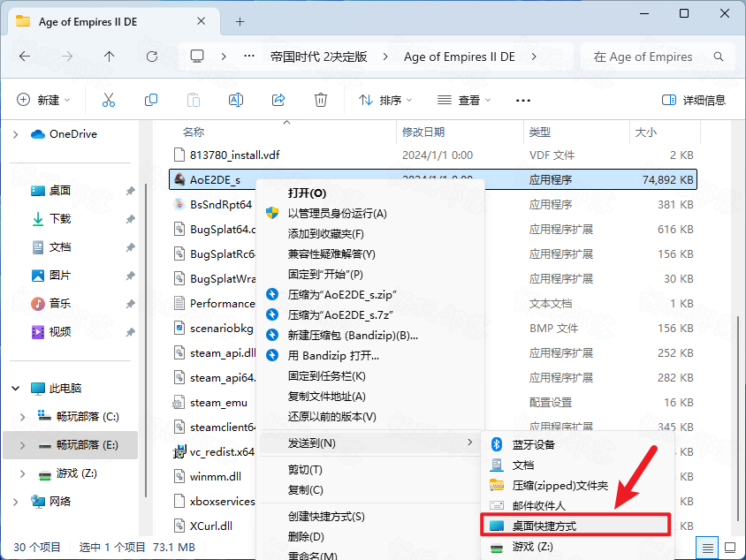Click the Delete trash icon
The height and width of the screenshot is (560, 746).
tap(321, 101)
